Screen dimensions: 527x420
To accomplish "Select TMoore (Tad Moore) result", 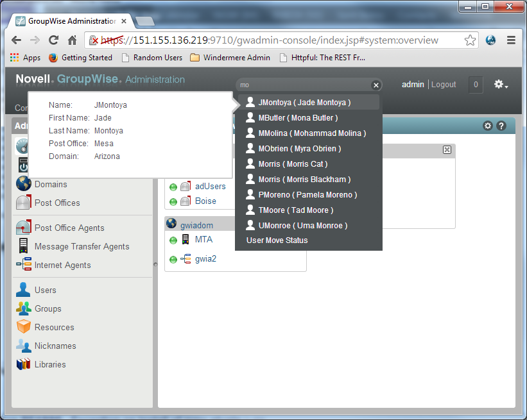I will point(309,210).
